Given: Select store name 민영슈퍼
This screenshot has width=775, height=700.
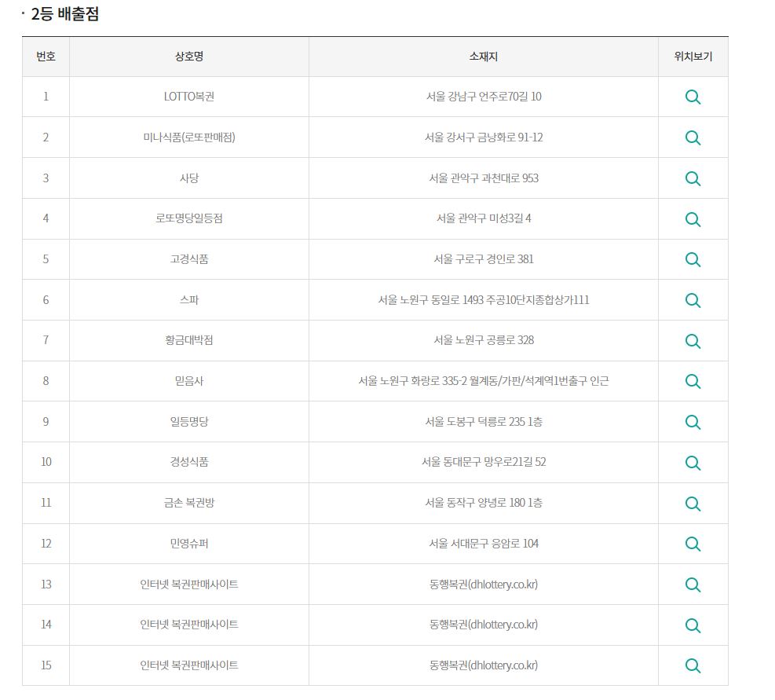Looking at the screenshot, I should coord(189,543).
